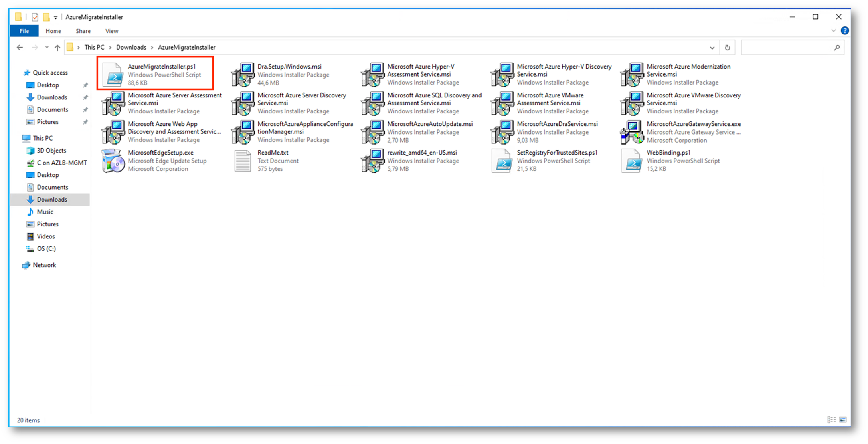Click the Dra.Setup.Windows.msi package icon
868x444 pixels.
243,75
